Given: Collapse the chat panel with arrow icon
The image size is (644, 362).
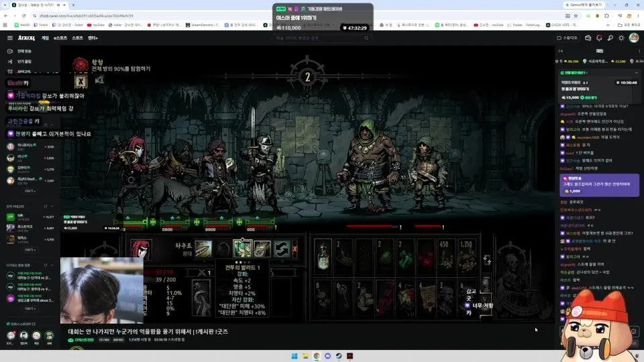Looking at the screenshot, I should (x=561, y=51).
